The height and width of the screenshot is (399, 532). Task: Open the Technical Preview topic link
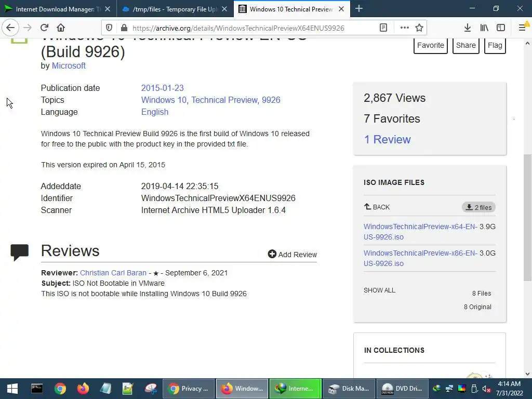(224, 100)
